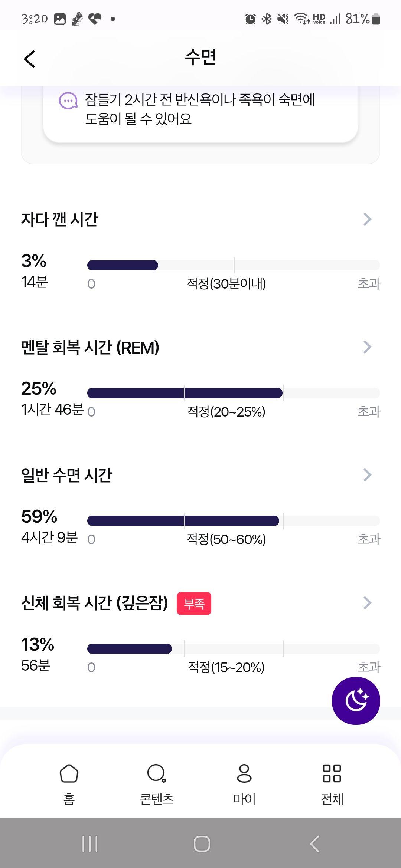Expand 일반 수면 시간 chevron

[x=367, y=475]
